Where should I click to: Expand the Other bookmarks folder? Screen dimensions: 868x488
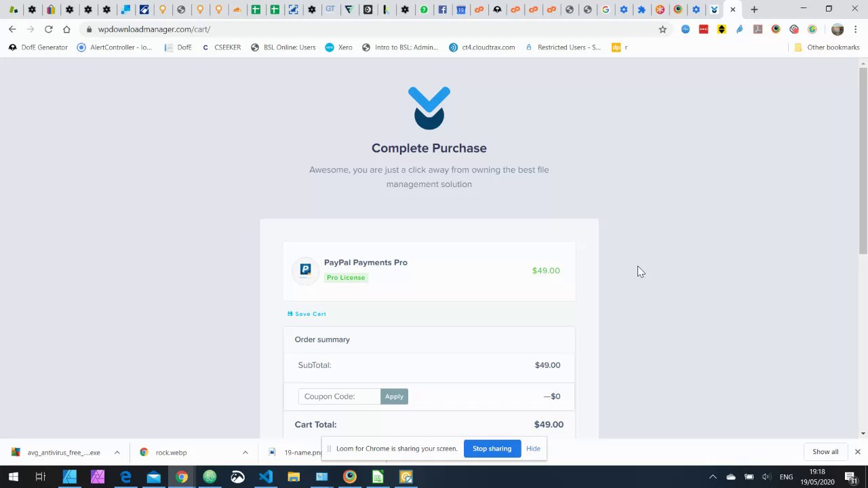pyautogui.click(x=827, y=47)
